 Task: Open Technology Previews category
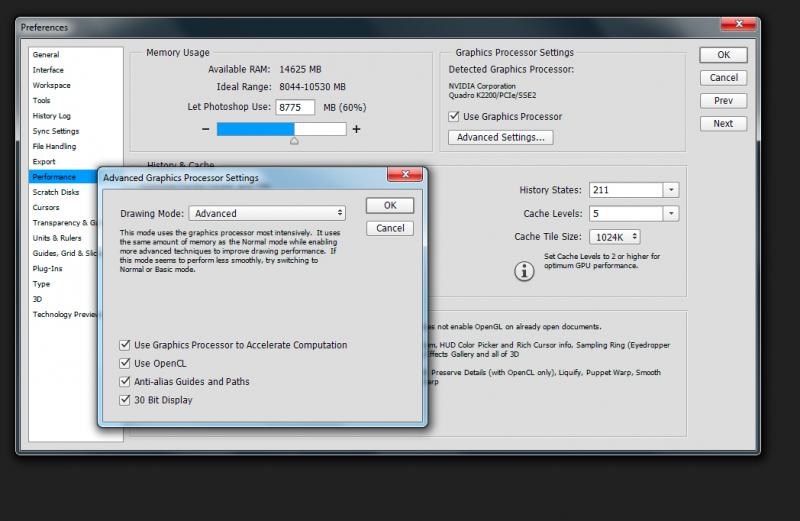click(65, 315)
